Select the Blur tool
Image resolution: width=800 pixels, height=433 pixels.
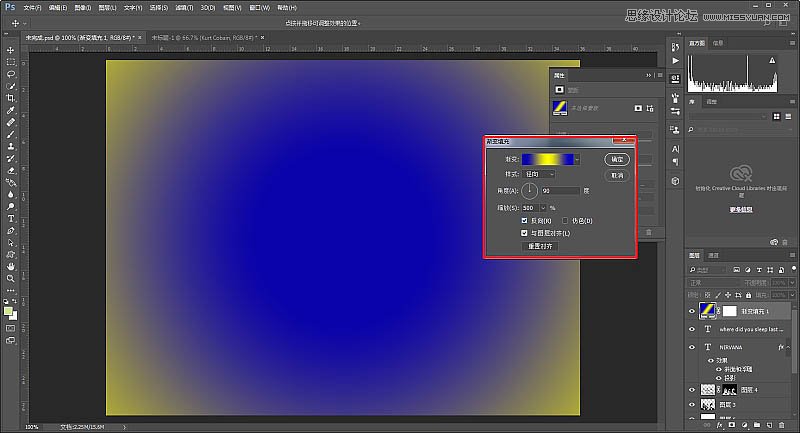tap(10, 194)
